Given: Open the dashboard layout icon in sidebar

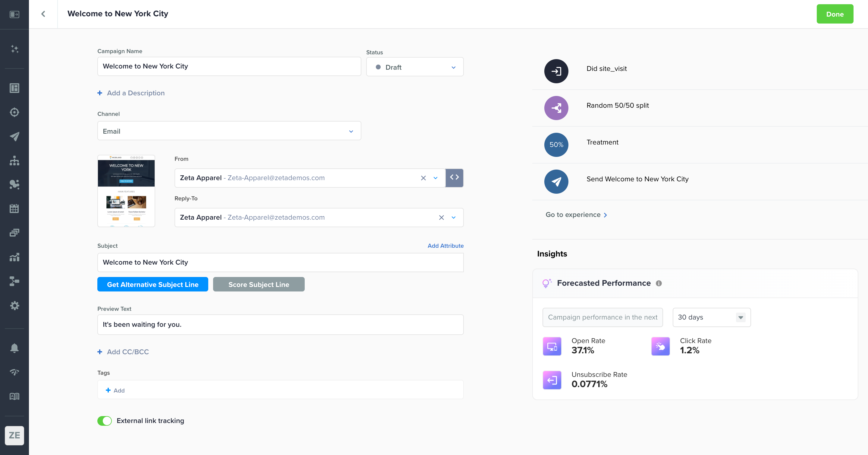Looking at the screenshot, I should pos(14,88).
